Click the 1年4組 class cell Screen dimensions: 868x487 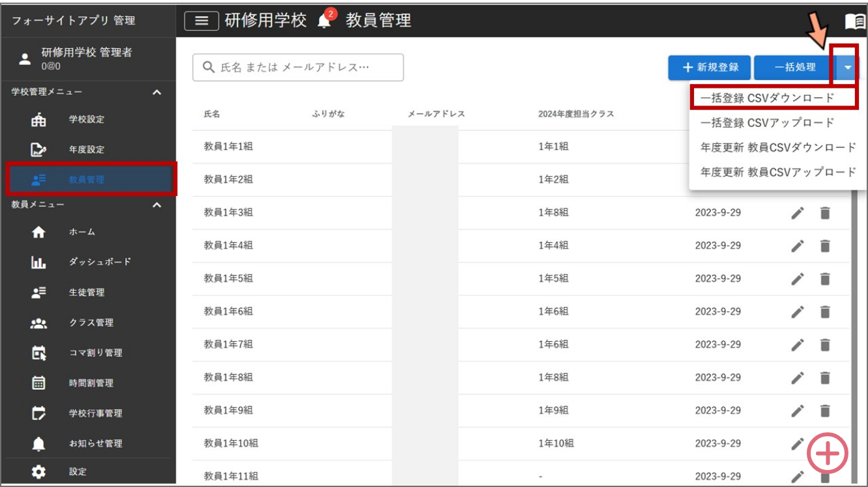click(x=553, y=245)
